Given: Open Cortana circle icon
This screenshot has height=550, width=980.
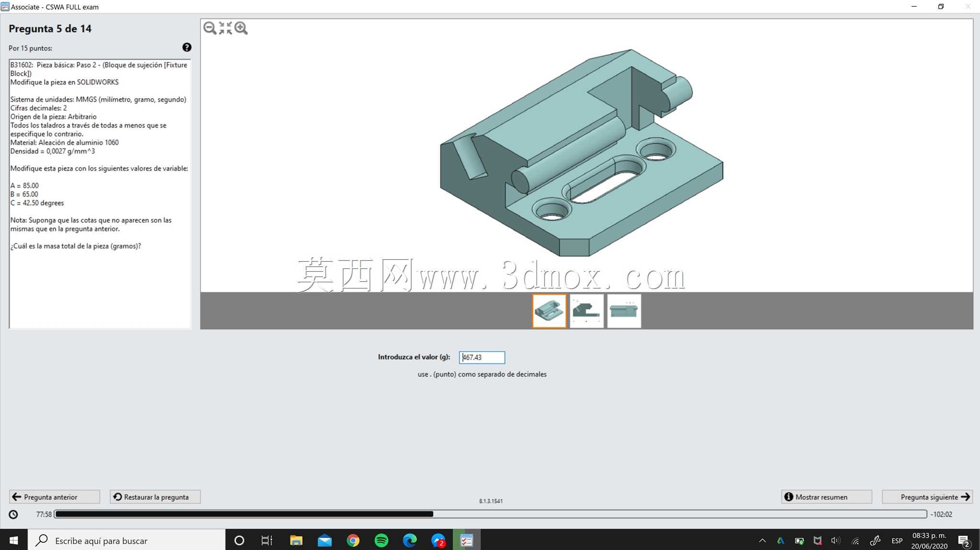Looking at the screenshot, I should pyautogui.click(x=239, y=540).
